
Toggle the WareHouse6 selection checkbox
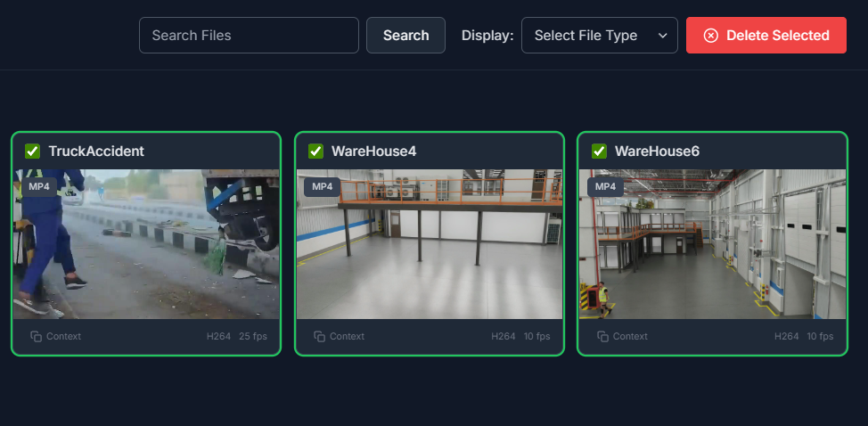(x=599, y=152)
